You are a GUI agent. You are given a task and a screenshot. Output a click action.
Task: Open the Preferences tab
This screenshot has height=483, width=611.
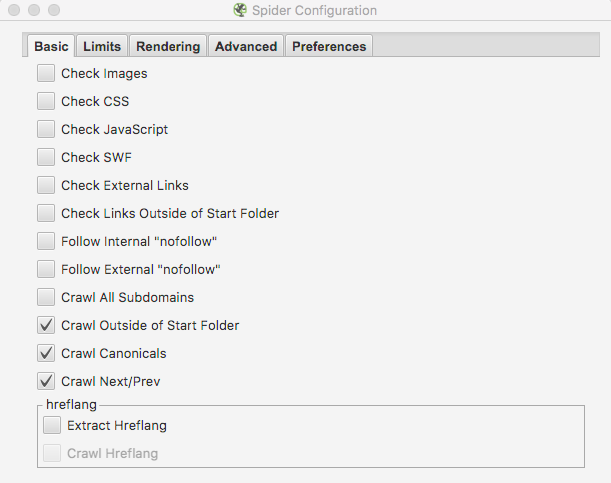pyautogui.click(x=329, y=46)
